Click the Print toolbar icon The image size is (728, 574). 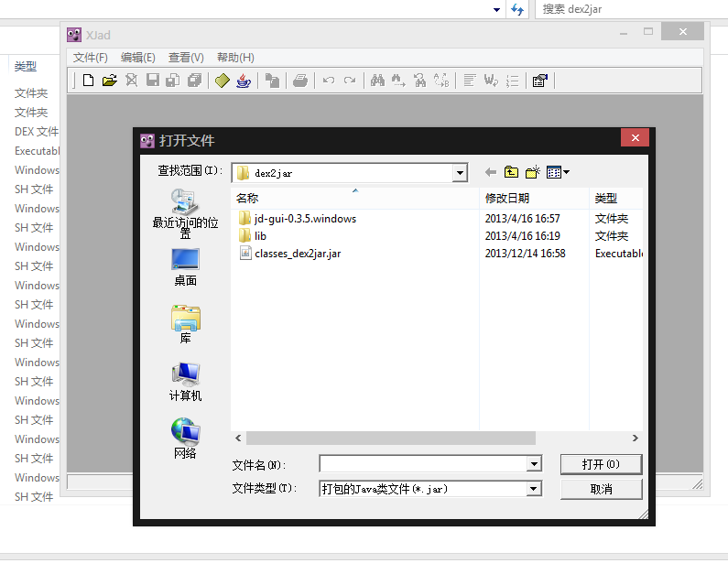(x=300, y=81)
